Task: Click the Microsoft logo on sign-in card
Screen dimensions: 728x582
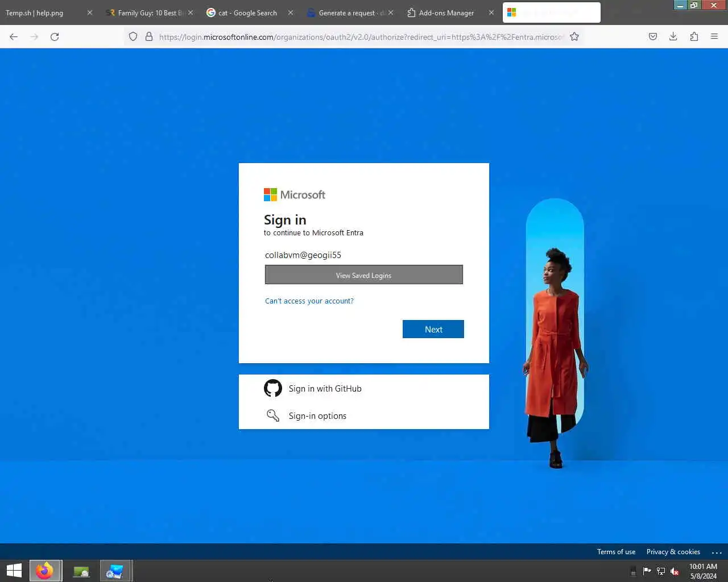Action: click(x=295, y=195)
